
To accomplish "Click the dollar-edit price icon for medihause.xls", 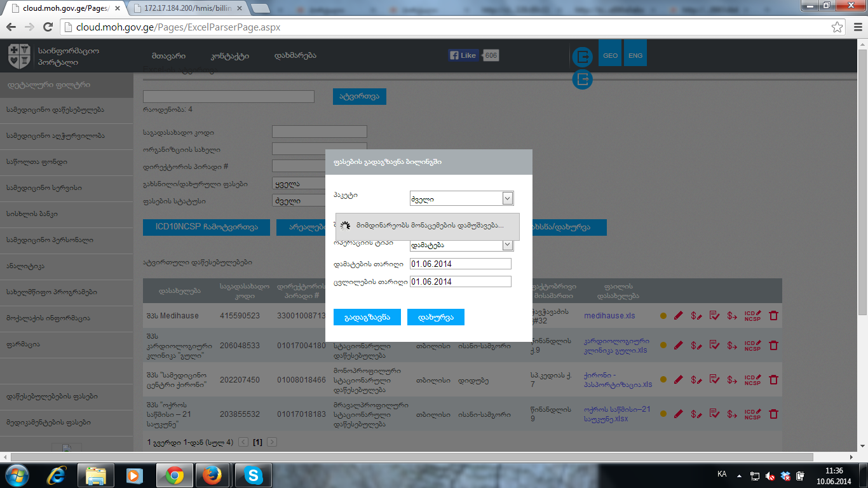I will pos(696,316).
